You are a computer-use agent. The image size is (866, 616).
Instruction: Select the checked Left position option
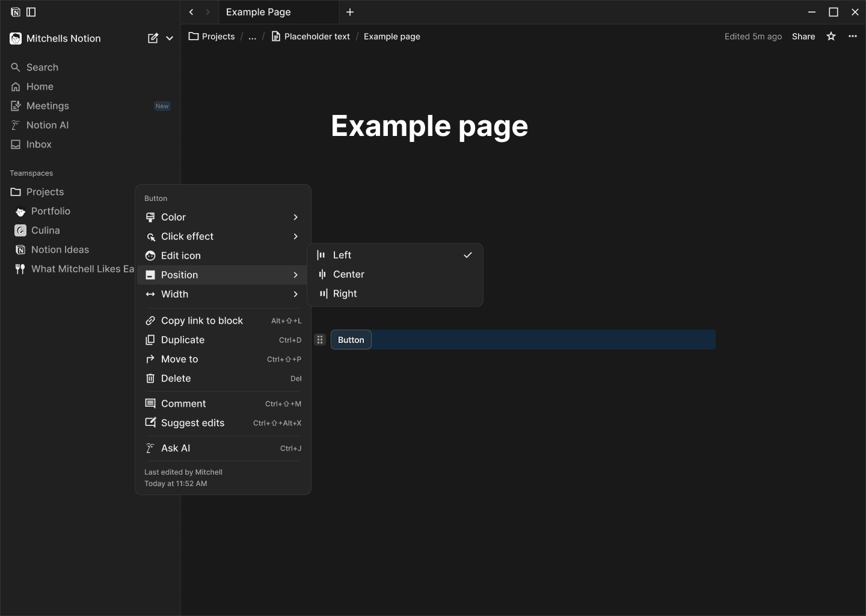[x=343, y=254]
